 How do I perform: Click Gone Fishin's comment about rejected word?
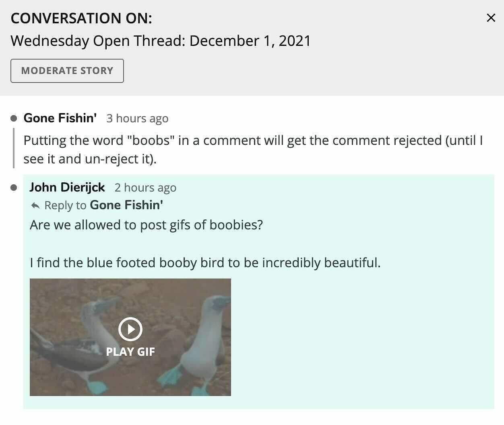click(x=253, y=149)
